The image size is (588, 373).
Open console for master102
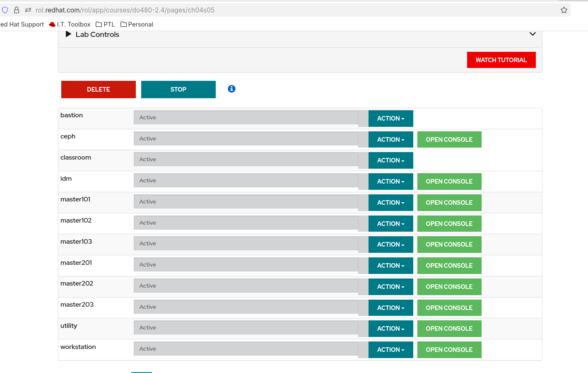449,224
